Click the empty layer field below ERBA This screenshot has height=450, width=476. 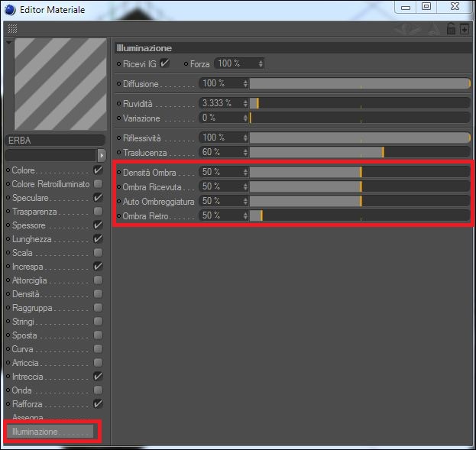51,155
